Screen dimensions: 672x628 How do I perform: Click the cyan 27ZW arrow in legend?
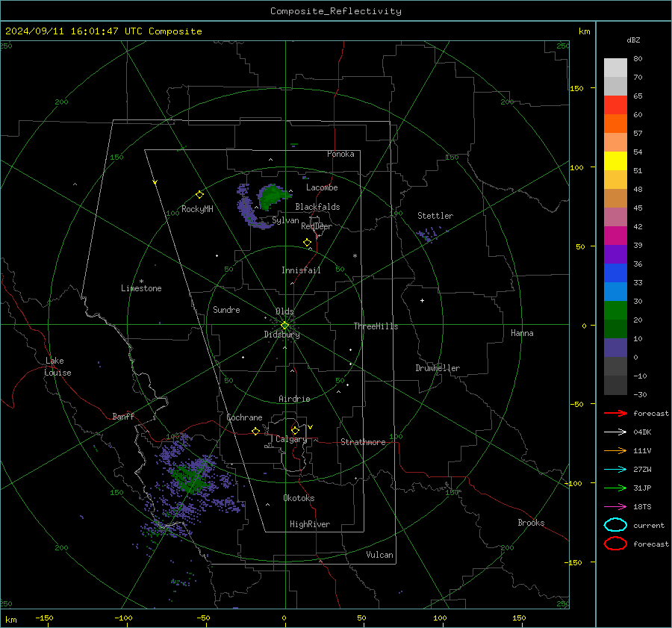tap(615, 470)
